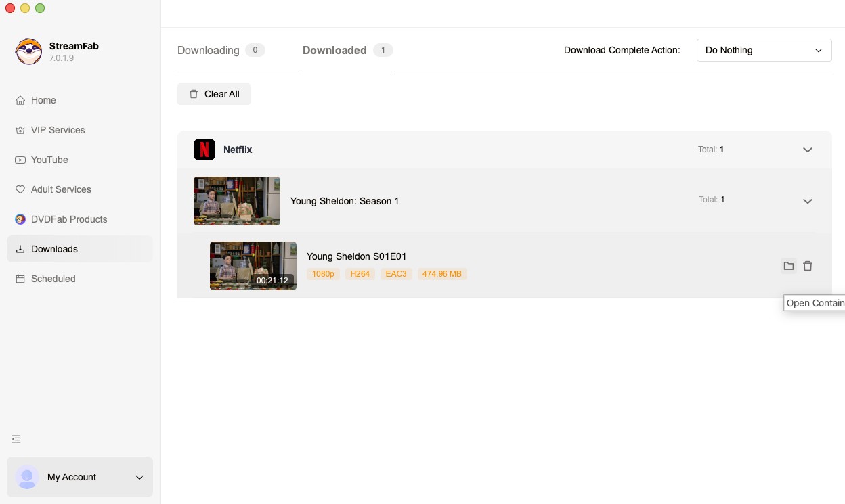Viewport: 845px width, 504px height.
Task: Open containing folder for Young Sheldon S01E01
Action: click(789, 266)
